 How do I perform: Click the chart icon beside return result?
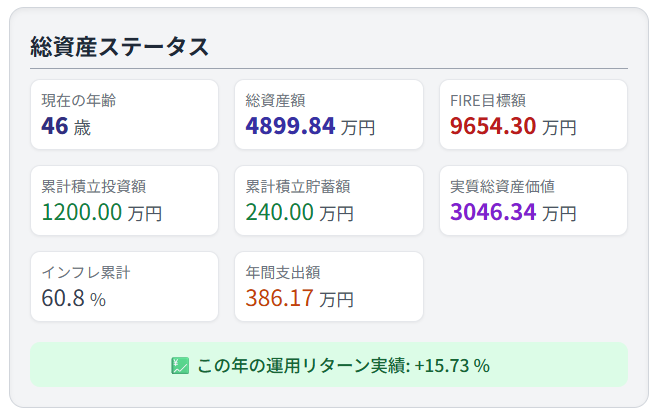coord(180,366)
